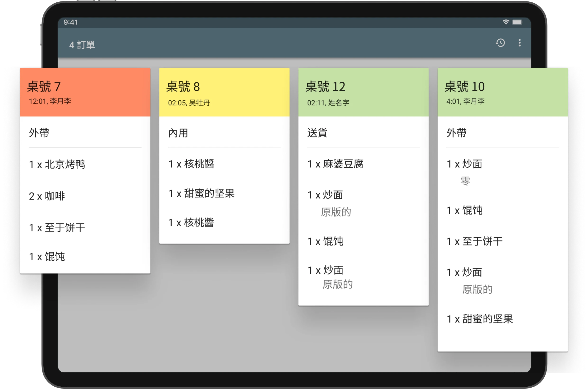This screenshot has height=389, width=588.
Task: Tap '02:11, 姓名字' on table 12
Action: 328,103
